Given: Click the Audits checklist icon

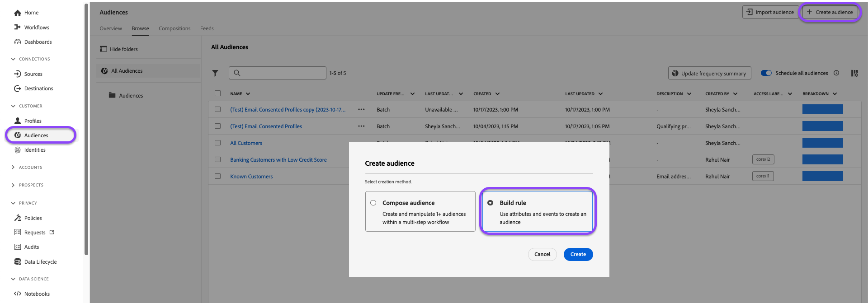Looking at the screenshot, I should click(18, 247).
